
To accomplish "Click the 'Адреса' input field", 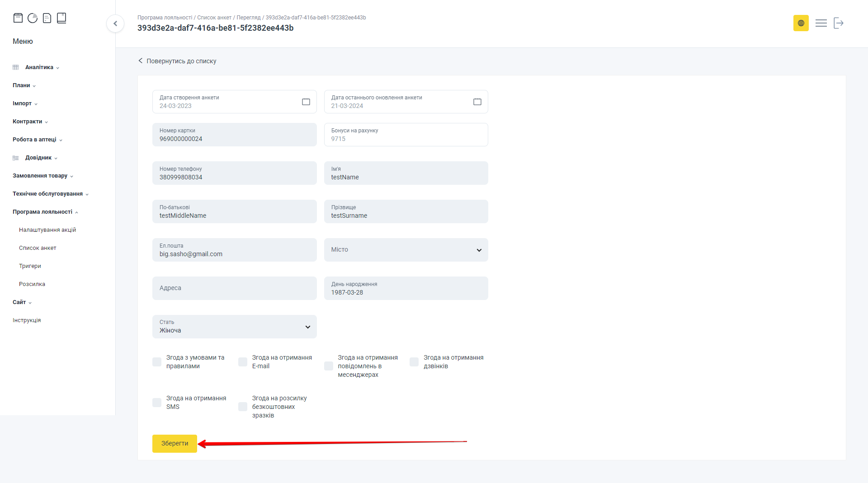I will [x=234, y=288].
